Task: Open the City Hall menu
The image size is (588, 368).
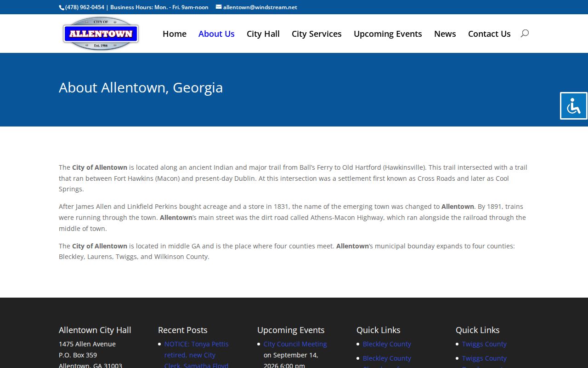Action: (x=263, y=34)
